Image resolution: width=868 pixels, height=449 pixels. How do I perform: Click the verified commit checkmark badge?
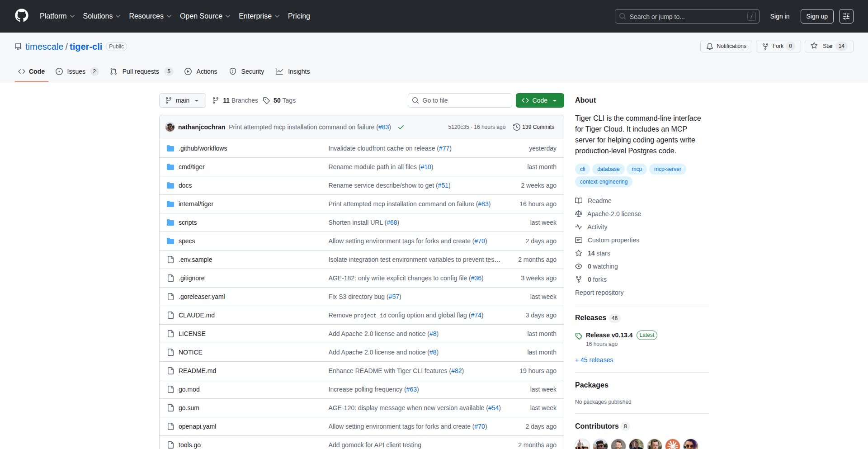pos(401,127)
